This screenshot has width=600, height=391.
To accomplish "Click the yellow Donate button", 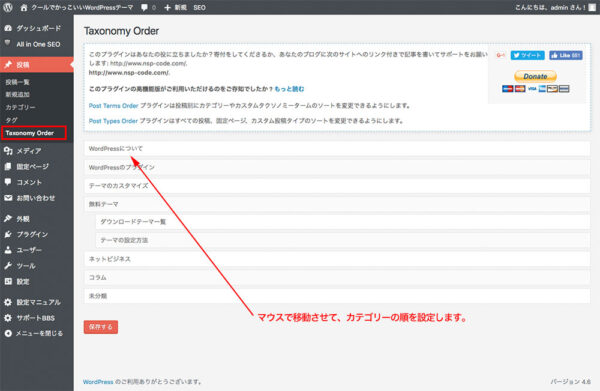I will click(x=535, y=76).
